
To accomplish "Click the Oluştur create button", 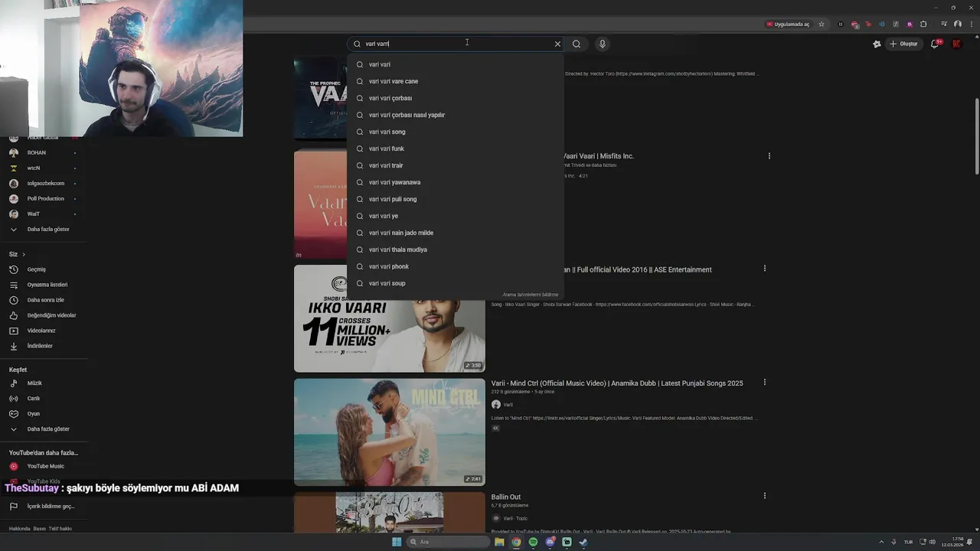I will [x=903, y=44].
